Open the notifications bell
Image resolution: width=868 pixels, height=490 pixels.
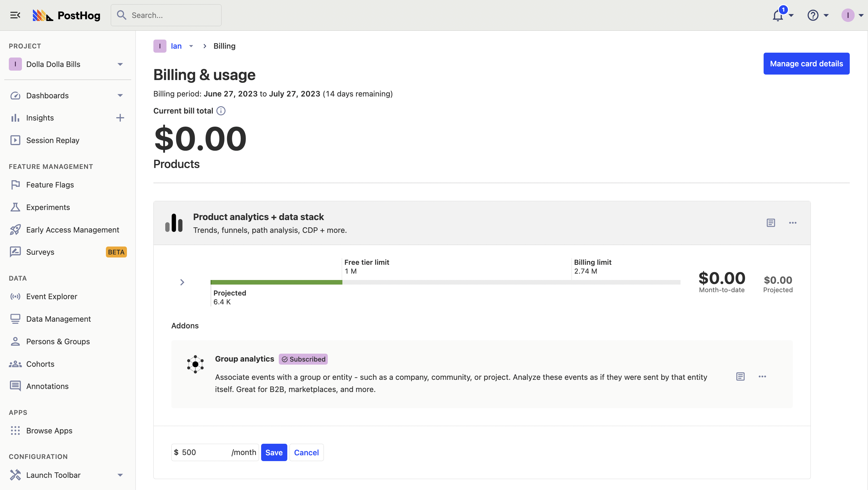coord(778,16)
